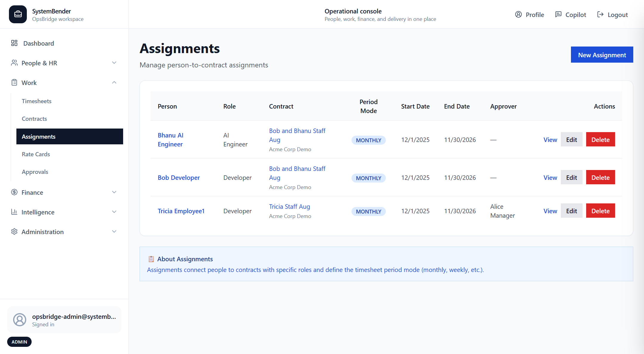View Bhanu AI Engineer's assignment

click(550, 140)
